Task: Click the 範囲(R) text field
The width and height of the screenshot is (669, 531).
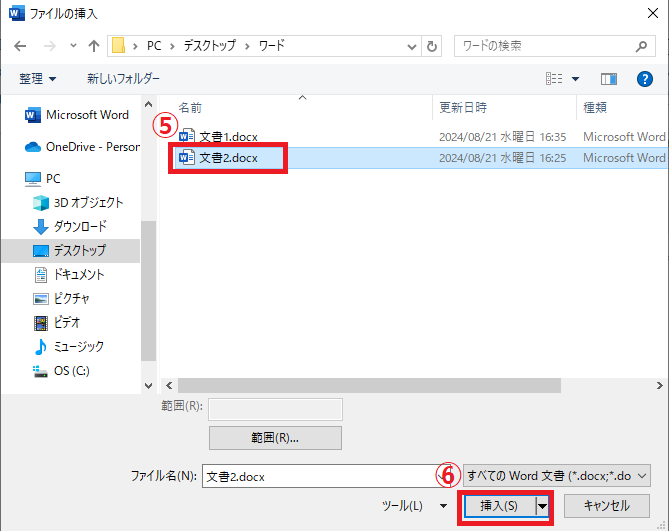Action: [x=276, y=409]
